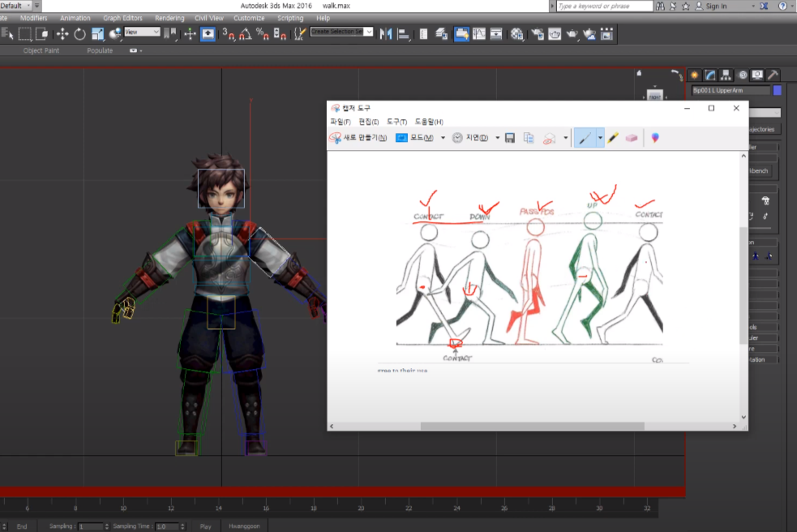Click the keyword search field

coord(604,6)
